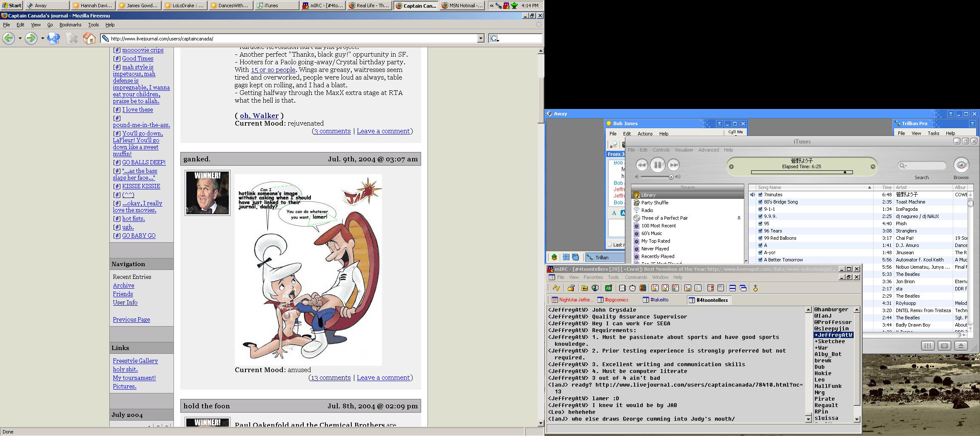Uncheck 99 Red Balloons checkbox
This screenshot has width=980, height=436.
click(760, 238)
